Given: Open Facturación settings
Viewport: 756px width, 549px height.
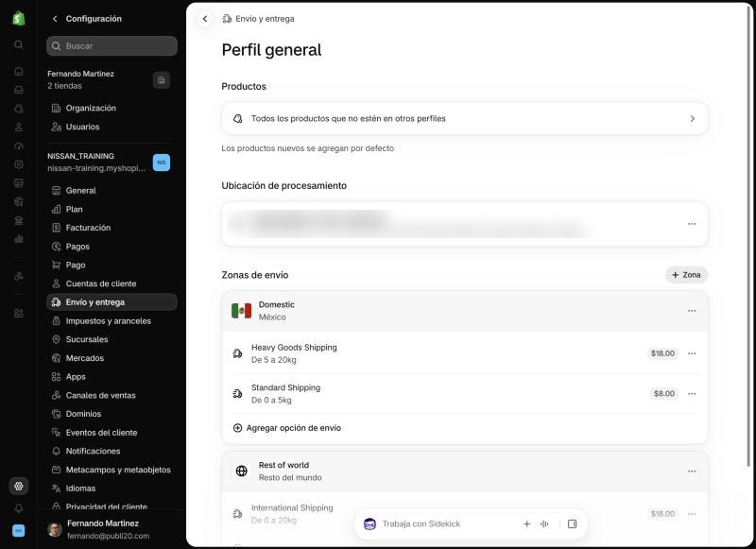Looking at the screenshot, I should tap(112, 228).
